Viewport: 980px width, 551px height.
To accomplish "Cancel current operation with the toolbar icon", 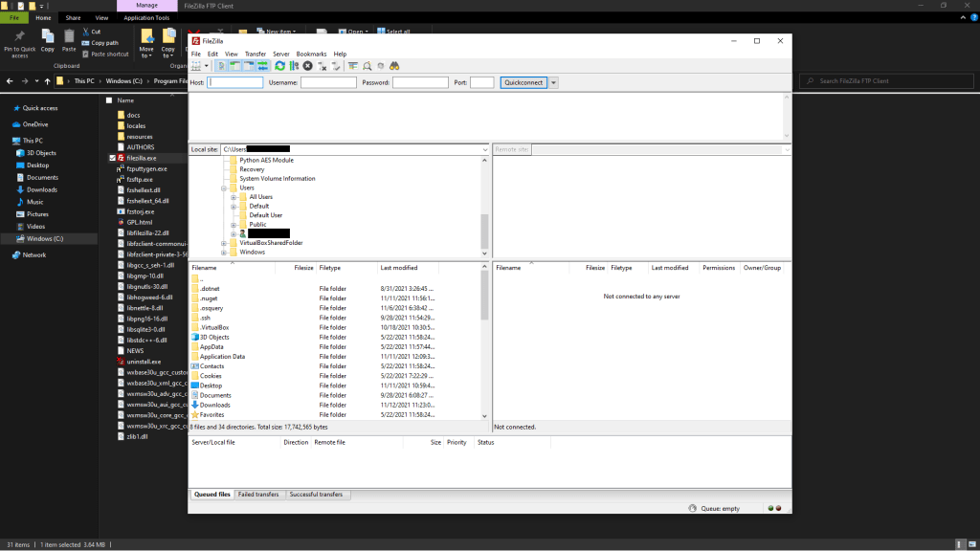I will [307, 66].
